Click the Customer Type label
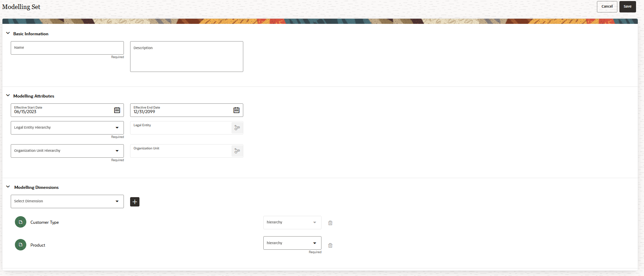644x276 pixels. pyautogui.click(x=45, y=222)
